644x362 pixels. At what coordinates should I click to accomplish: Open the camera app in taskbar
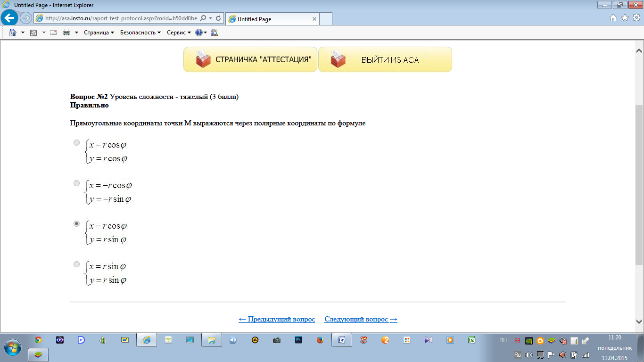click(277, 340)
